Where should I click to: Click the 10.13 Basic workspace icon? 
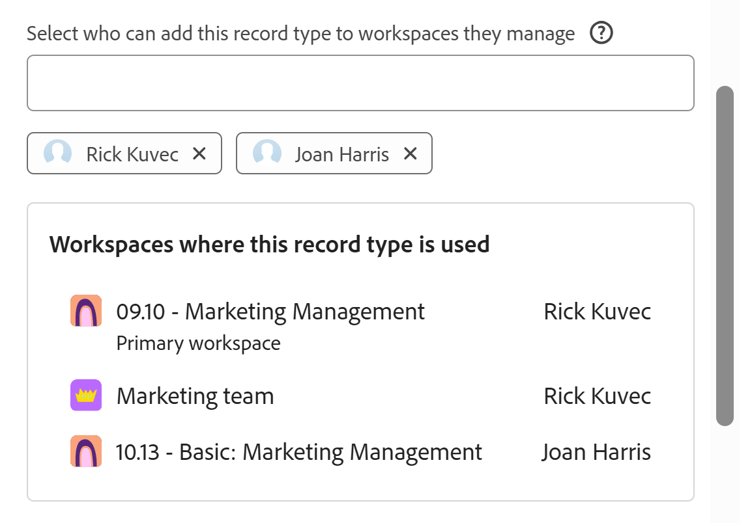click(x=87, y=452)
